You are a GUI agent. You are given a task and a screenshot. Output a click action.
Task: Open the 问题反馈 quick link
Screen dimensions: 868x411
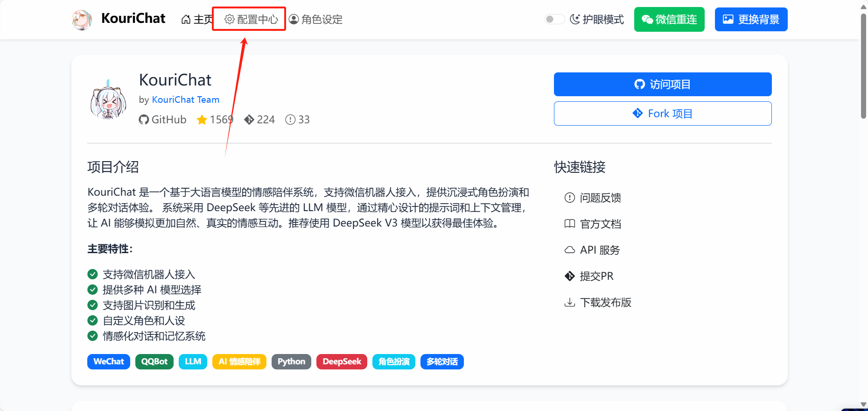(x=593, y=198)
